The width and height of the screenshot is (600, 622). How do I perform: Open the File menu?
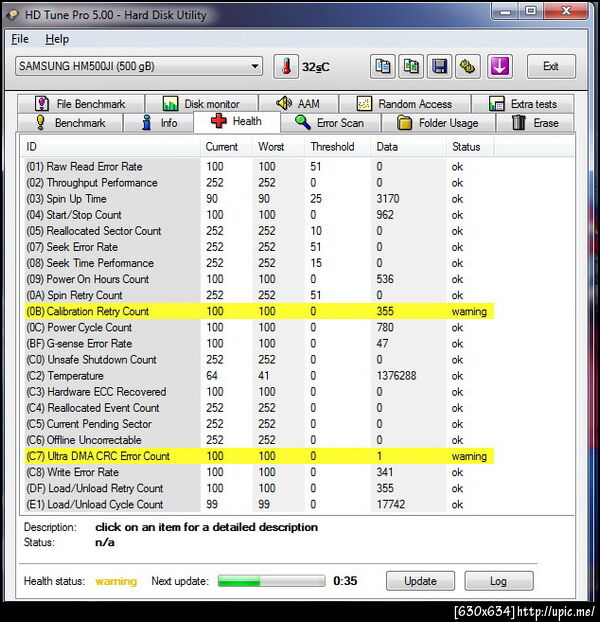click(20, 39)
